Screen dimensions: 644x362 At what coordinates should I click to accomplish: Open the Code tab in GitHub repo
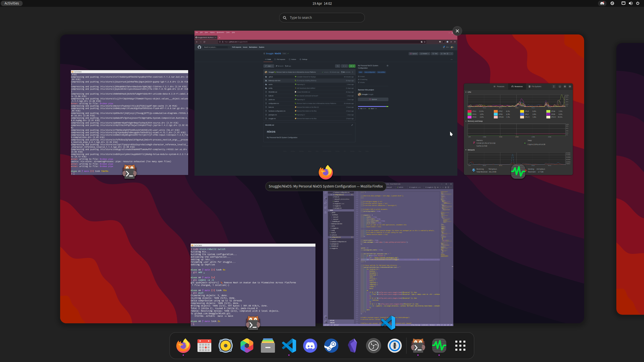[x=268, y=59]
